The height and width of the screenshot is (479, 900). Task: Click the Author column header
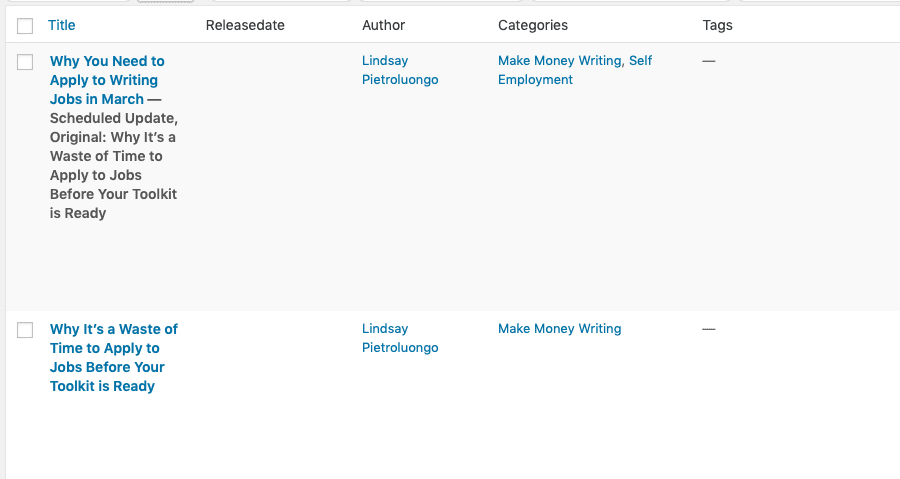click(384, 25)
